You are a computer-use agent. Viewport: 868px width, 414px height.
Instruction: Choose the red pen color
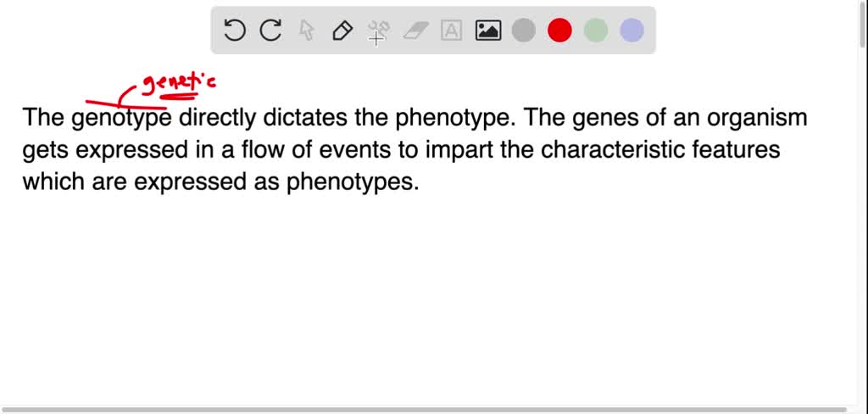pyautogui.click(x=559, y=31)
